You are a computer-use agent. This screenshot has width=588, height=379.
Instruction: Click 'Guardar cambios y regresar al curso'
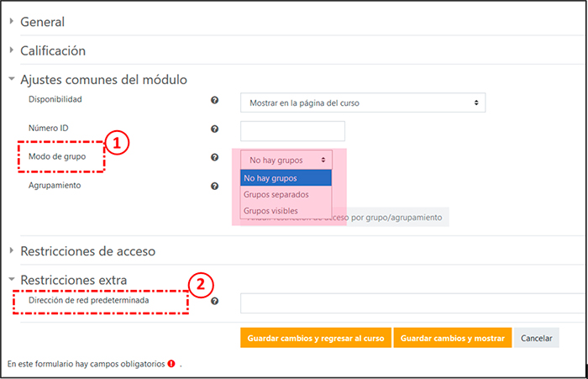coord(314,338)
